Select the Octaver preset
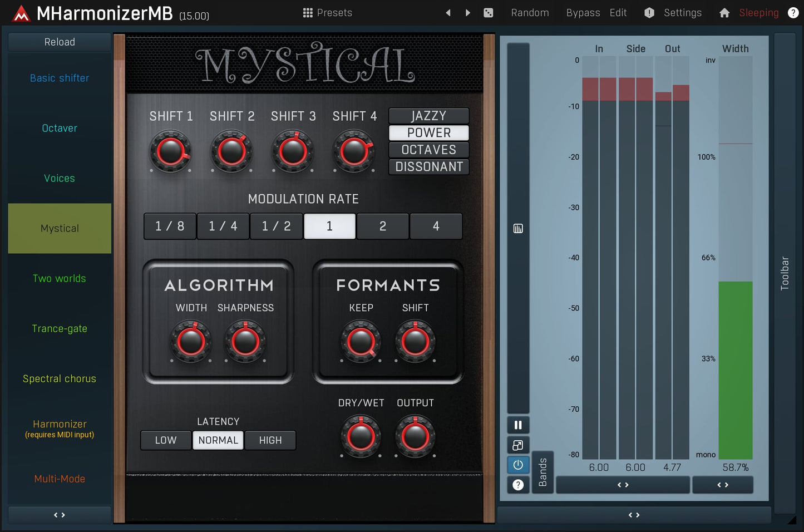The height and width of the screenshot is (532, 804). click(x=59, y=128)
